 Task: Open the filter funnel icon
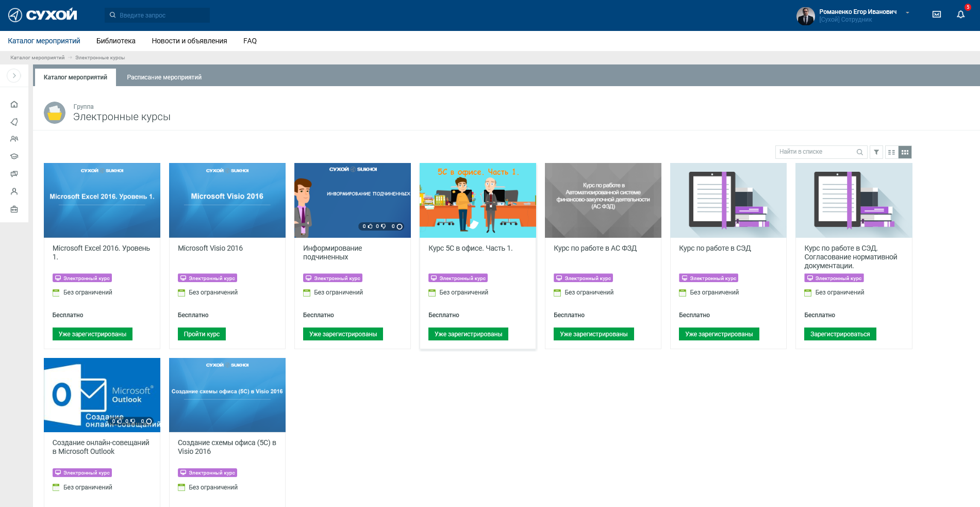(876, 152)
